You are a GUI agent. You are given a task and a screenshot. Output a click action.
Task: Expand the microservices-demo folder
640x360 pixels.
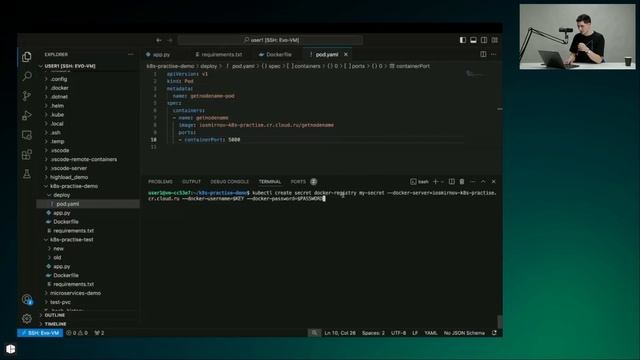click(88, 293)
